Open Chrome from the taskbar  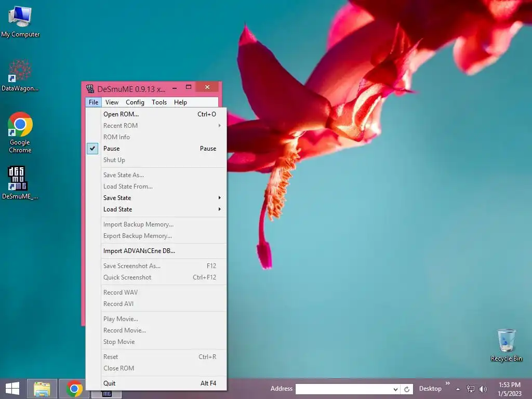click(x=74, y=389)
